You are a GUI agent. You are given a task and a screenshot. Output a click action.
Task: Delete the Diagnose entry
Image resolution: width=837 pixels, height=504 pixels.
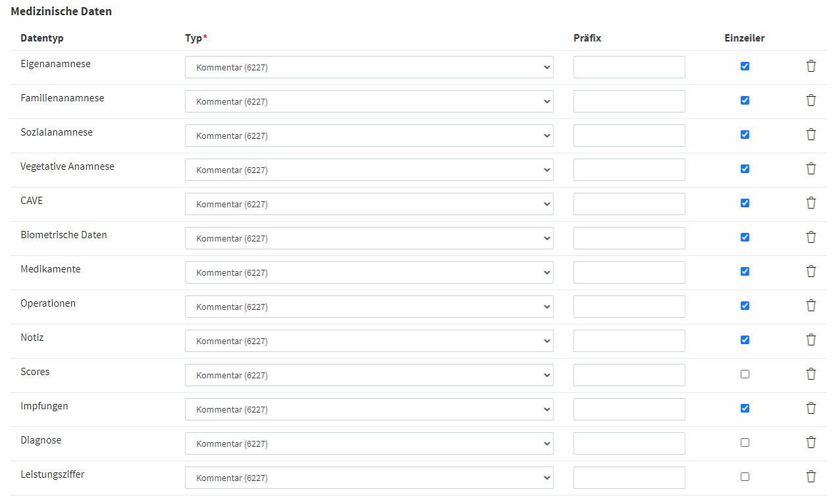pos(811,442)
